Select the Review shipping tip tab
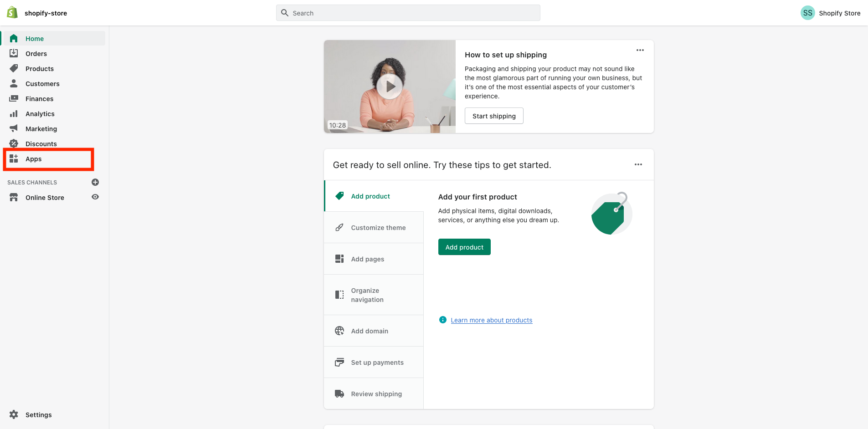The height and width of the screenshot is (429, 868). (374, 393)
